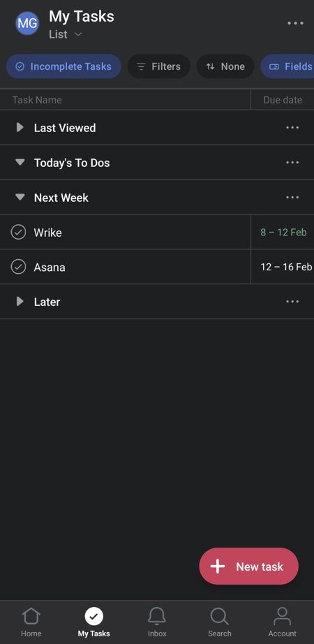This screenshot has width=314, height=644.
Task: Toggle the Incomplete Tasks filter chip
Action: [63, 66]
